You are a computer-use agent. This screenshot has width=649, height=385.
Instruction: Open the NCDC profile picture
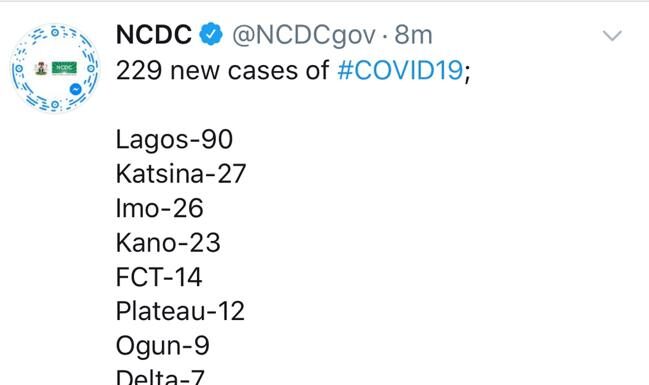pos(55,68)
